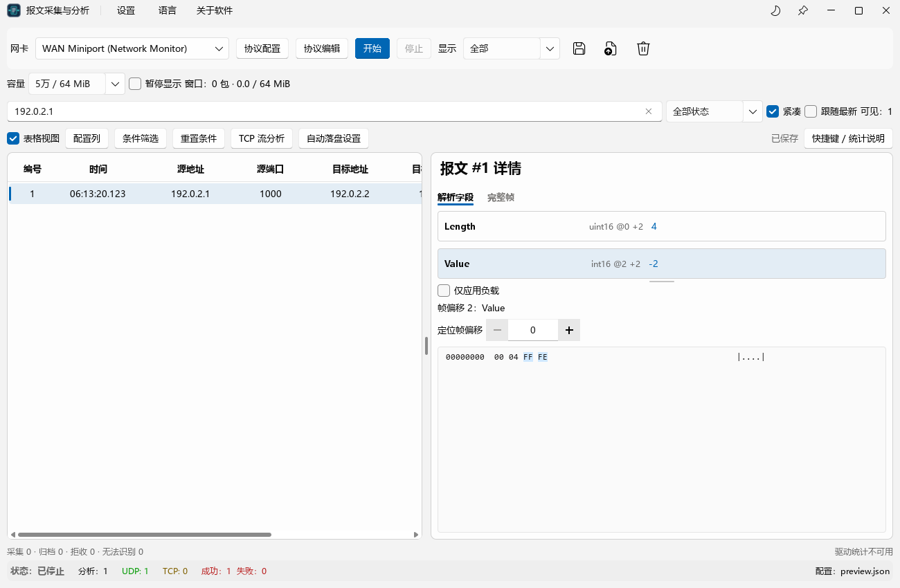Increase the frame offset with the plus button

point(569,330)
